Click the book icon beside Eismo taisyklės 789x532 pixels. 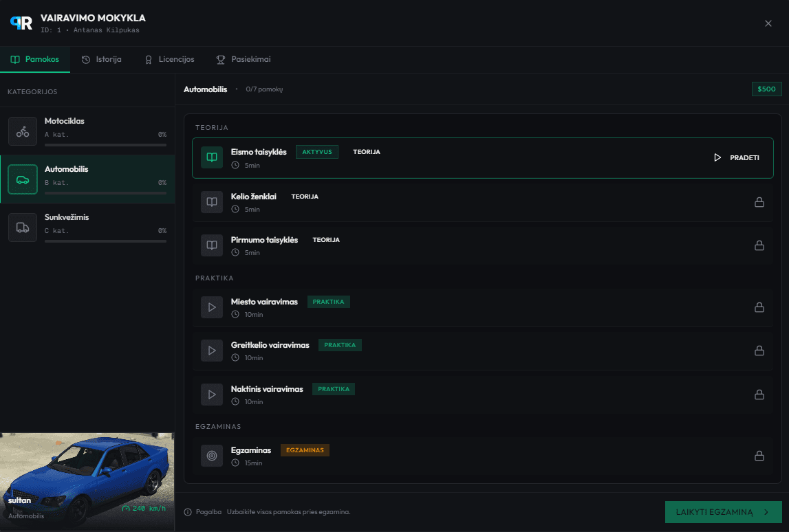[212, 157]
